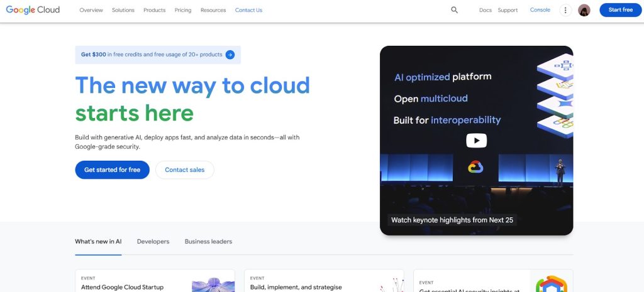Go to the Pricing page
The image size is (644, 292).
point(183,10)
